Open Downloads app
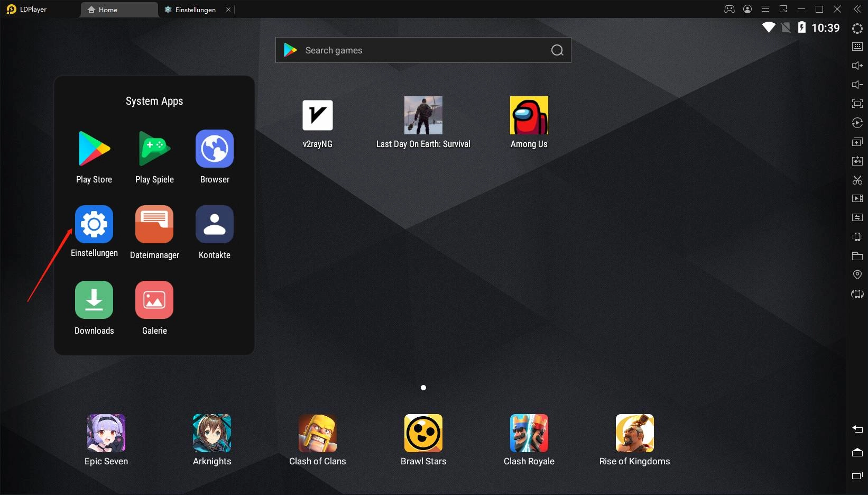 pyautogui.click(x=94, y=308)
